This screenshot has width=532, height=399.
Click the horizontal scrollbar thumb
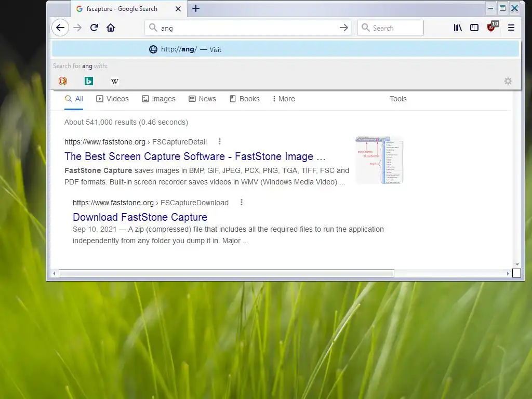[x=227, y=273]
